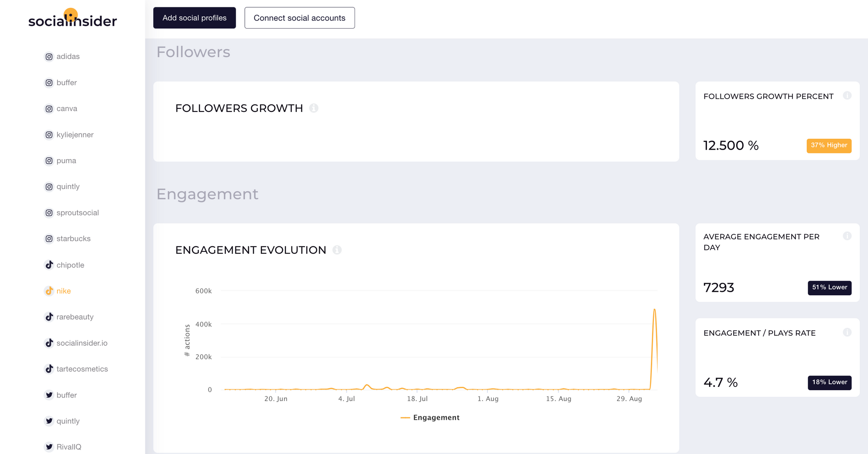Show info for Followers Growth Percent card
The height and width of the screenshot is (454, 868).
click(847, 95)
